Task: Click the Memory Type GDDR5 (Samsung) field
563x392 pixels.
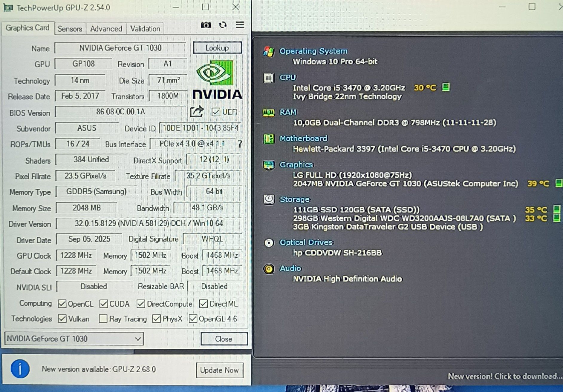Action: [x=96, y=191]
